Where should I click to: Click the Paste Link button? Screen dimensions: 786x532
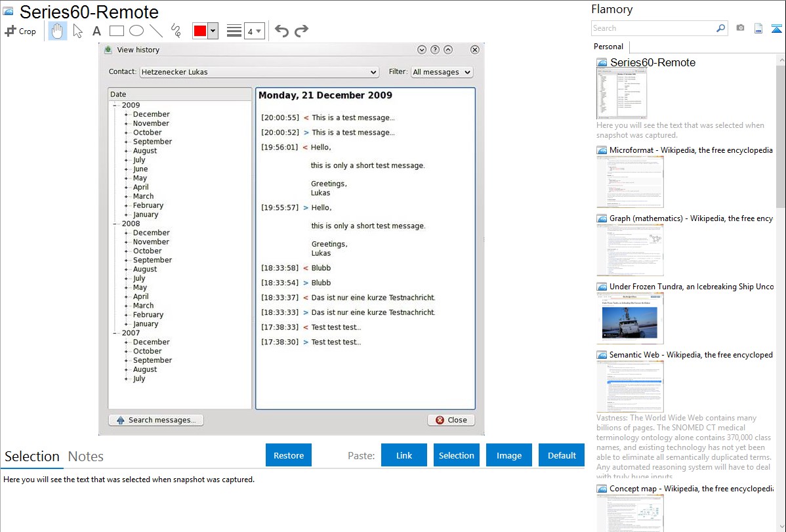[404, 455]
